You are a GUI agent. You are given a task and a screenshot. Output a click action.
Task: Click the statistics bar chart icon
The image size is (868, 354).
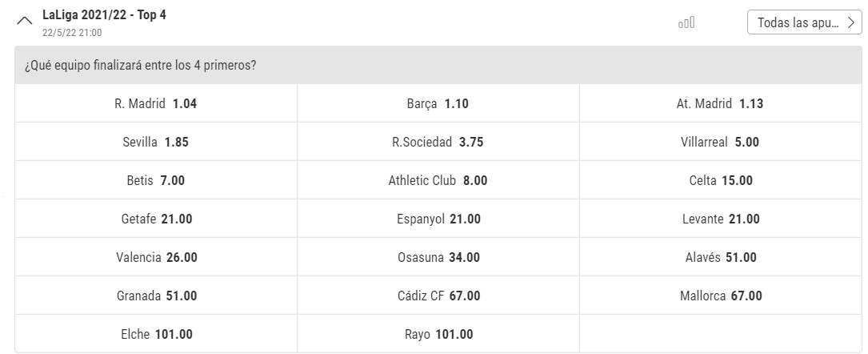pyautogui.click(x=686, y=23)
